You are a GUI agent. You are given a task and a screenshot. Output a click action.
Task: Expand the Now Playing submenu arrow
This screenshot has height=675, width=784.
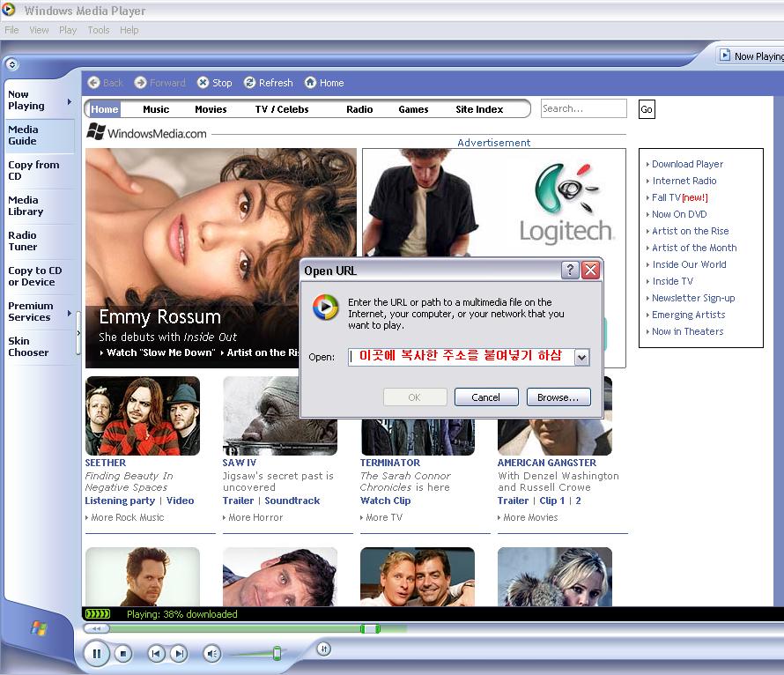(x=70, y=101)
